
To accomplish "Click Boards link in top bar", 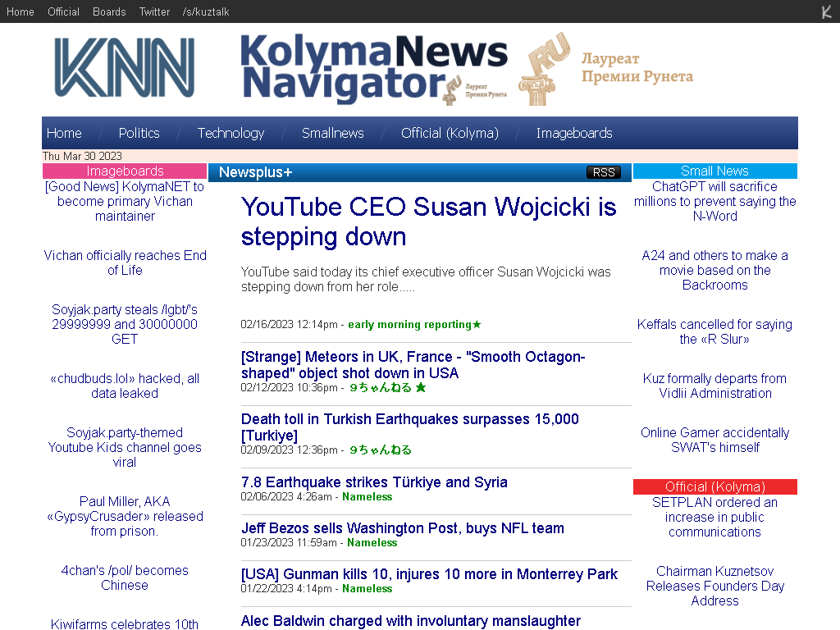I will coord(109,11).
